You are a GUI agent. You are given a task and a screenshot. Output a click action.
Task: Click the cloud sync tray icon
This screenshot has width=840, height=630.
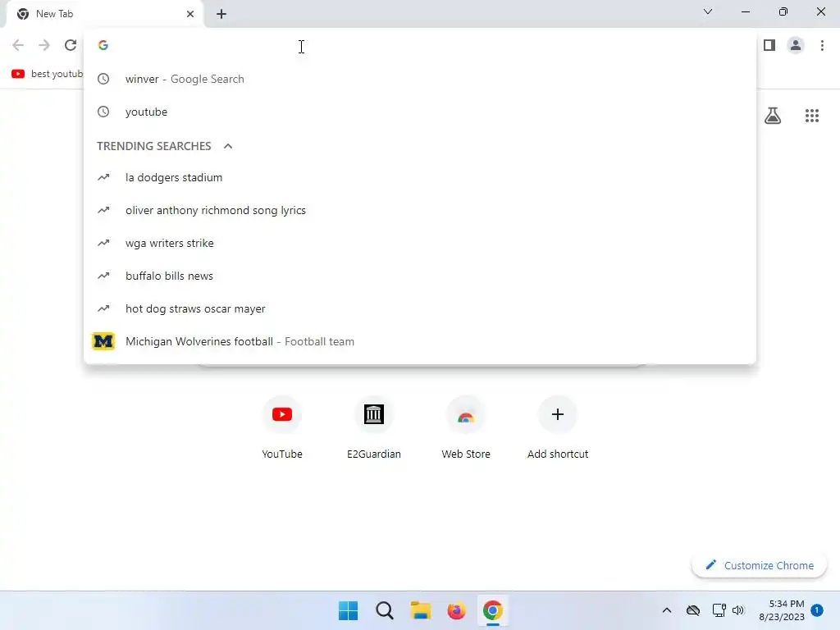692,610
